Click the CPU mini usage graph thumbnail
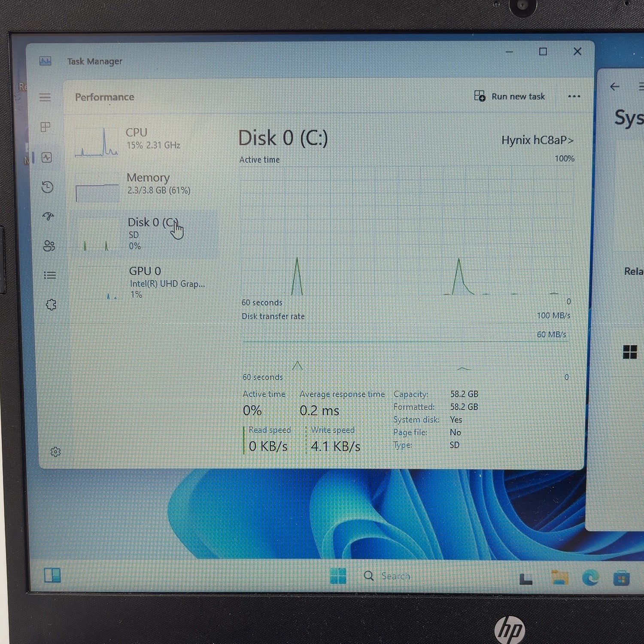This screenshot has height=644, width=644. pos(96,142)
